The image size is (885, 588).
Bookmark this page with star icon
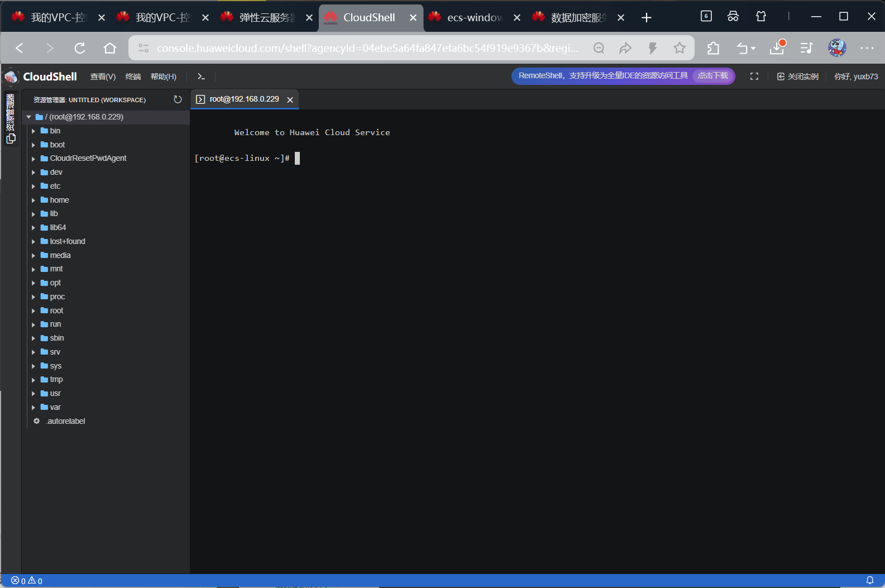click(x=680, y=48)
